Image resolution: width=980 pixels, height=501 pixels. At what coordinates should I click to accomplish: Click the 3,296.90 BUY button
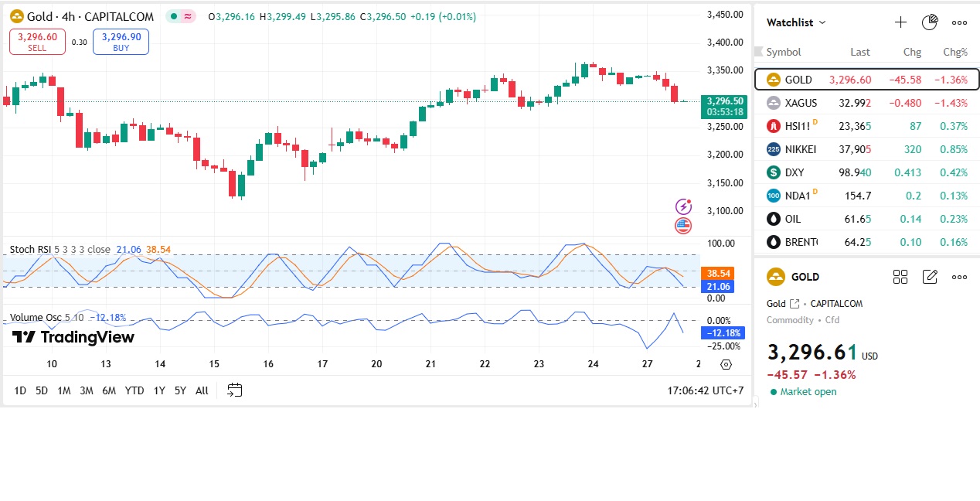[x=121, y=42]
